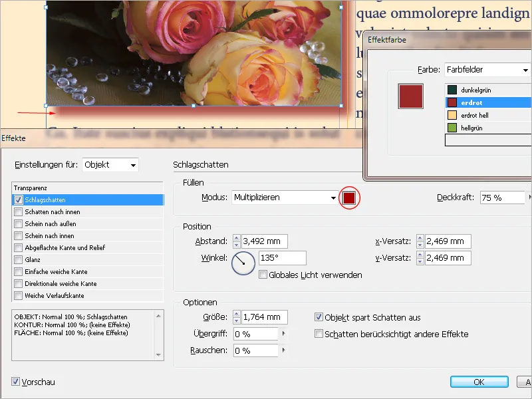532x399 pixels.
Task: Decrease x-Versatz with the down stepper
Action: tap(420, 245)
